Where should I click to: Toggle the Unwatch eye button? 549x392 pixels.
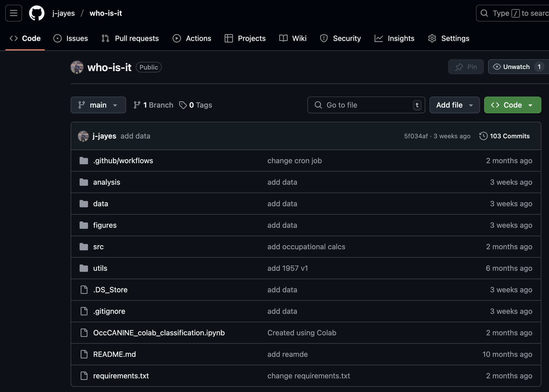click(511, 67)
